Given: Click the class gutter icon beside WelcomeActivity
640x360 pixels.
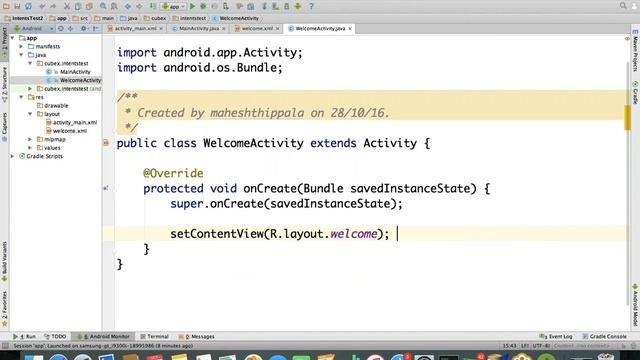Looking at the screenshot, I should 106,143.
